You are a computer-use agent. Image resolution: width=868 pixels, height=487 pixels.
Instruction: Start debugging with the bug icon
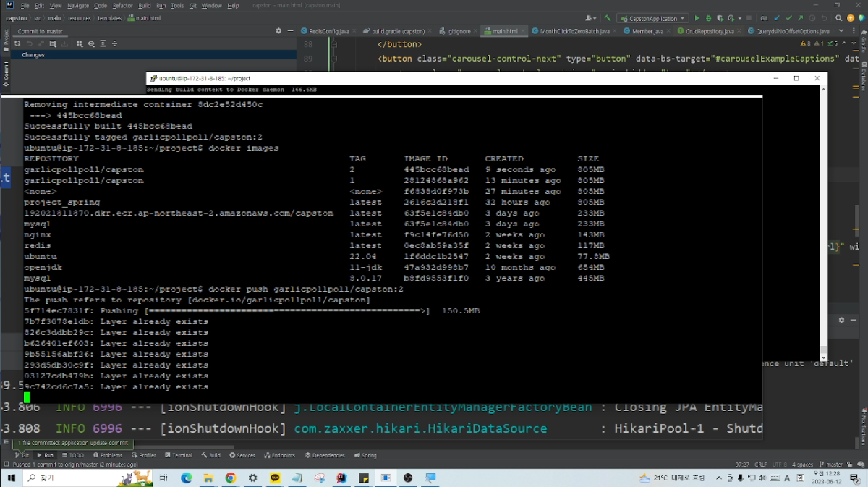pyautogui.click(x=708, y=18)
